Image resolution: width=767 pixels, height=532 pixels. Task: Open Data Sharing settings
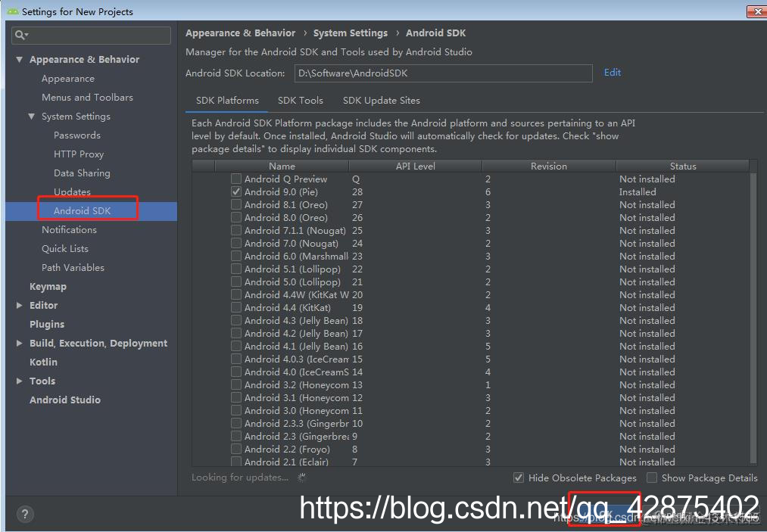pos(82,173)
